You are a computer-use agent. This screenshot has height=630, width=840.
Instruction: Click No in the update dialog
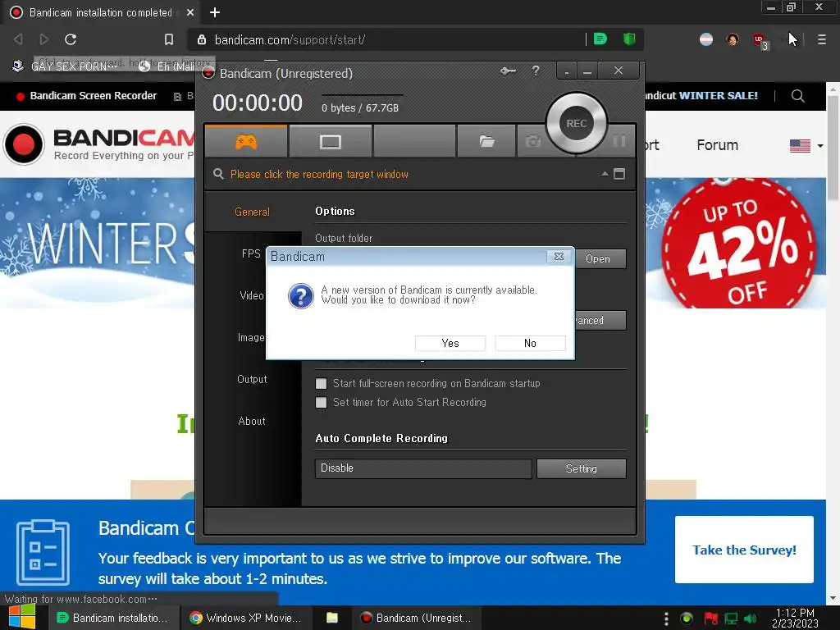tap(530, 343)
